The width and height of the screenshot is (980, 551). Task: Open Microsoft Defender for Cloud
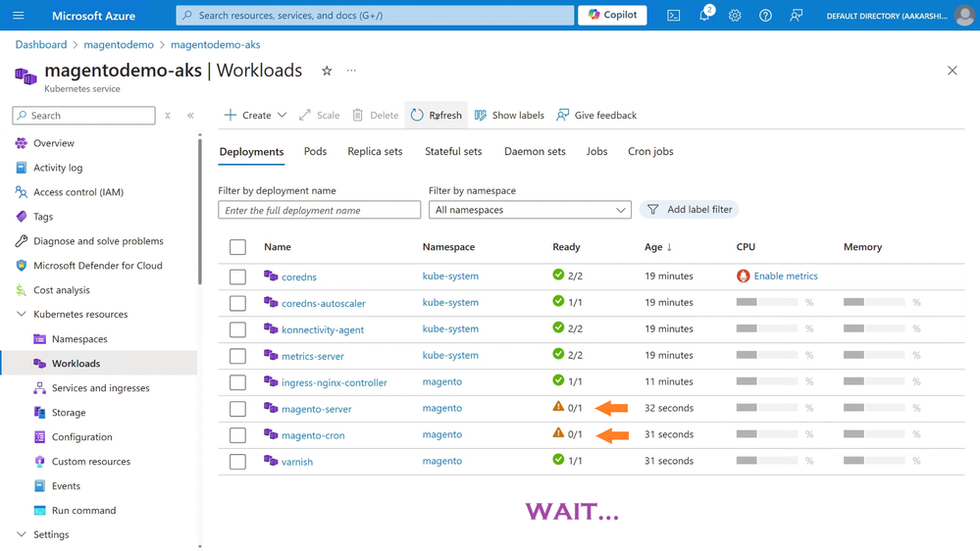[100, 266]
